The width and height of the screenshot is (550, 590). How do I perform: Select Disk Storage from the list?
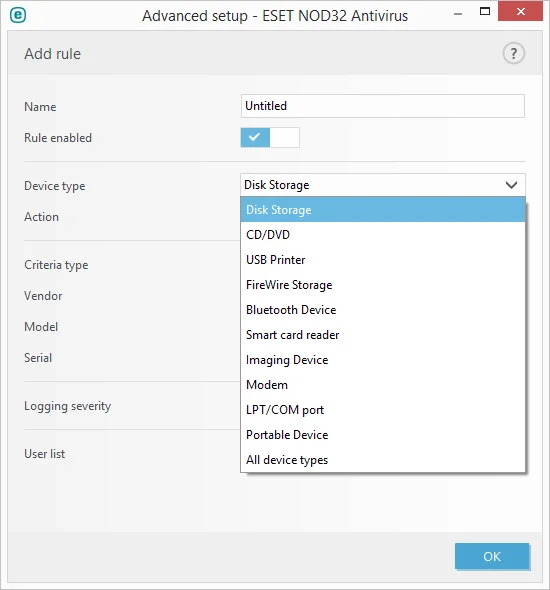[x=383, y=210]
